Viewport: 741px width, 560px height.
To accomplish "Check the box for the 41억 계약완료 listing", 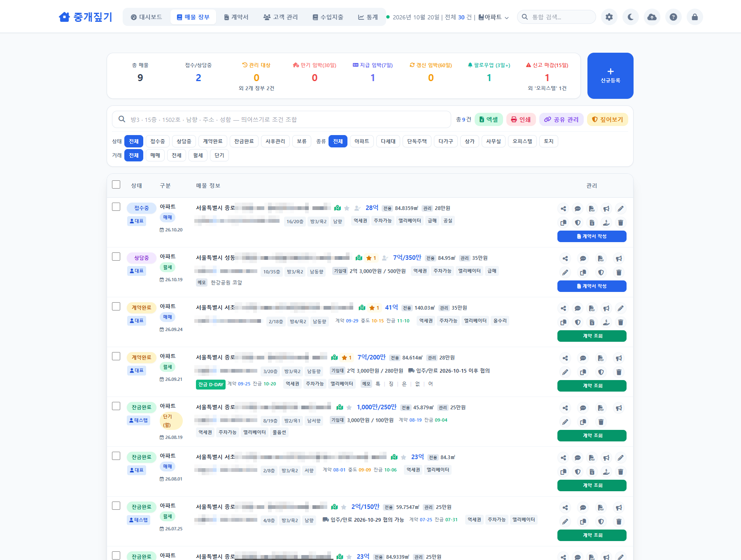I will 116,306.
